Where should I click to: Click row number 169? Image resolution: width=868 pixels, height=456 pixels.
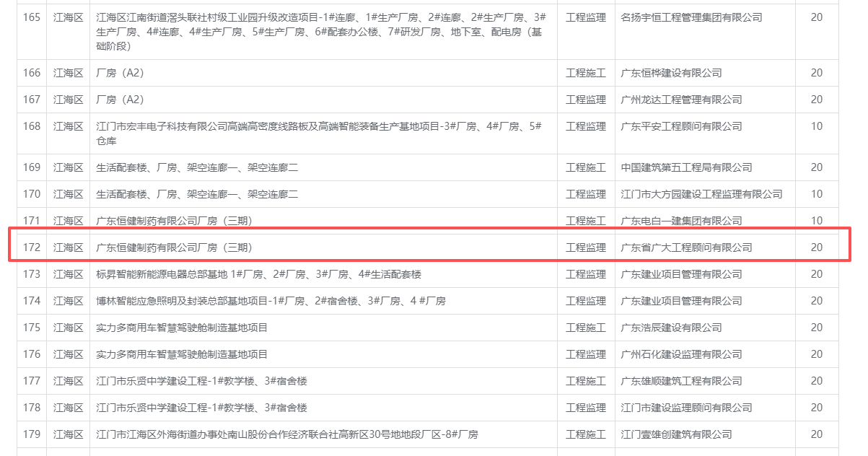pyautogui.click(x=32, y=167)
